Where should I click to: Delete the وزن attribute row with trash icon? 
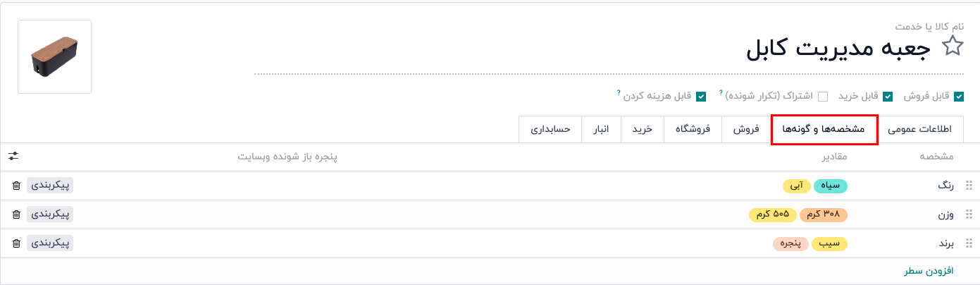[16, 214]
